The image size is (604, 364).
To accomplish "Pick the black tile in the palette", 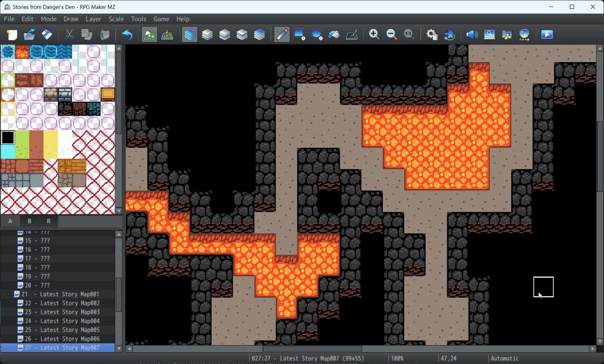I will coord(8,138).
